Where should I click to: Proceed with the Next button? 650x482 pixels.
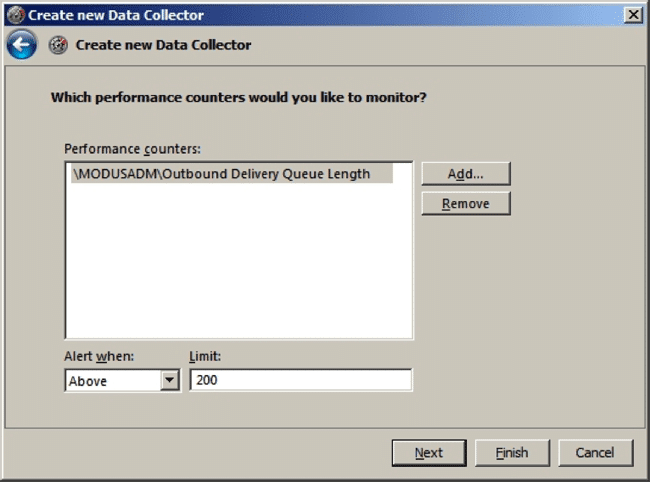pos(429,453)
